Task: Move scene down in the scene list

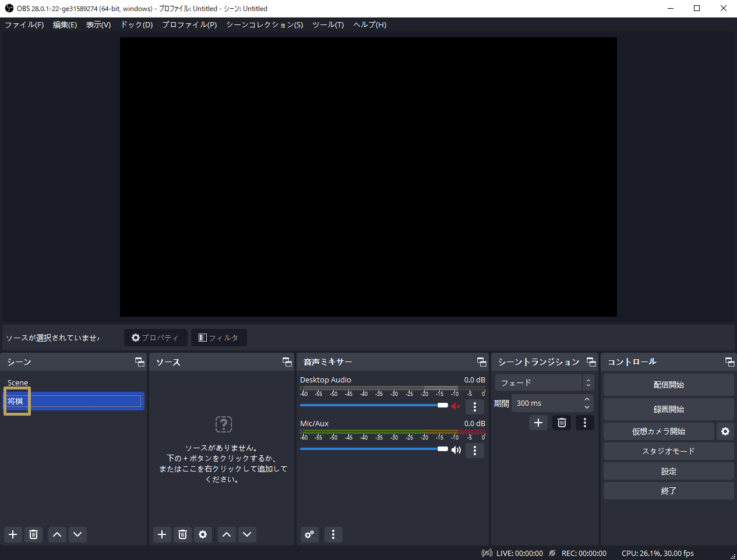Action: (x=77, y=534)
